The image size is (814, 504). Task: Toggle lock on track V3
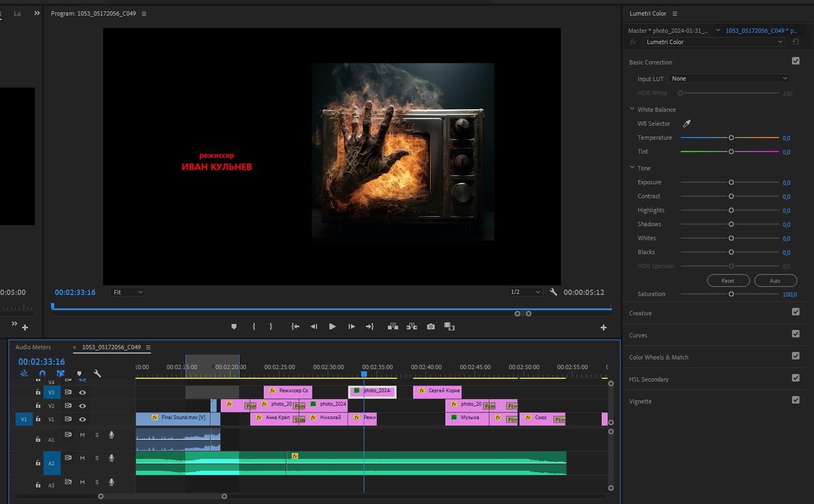(x=38, y=392)
